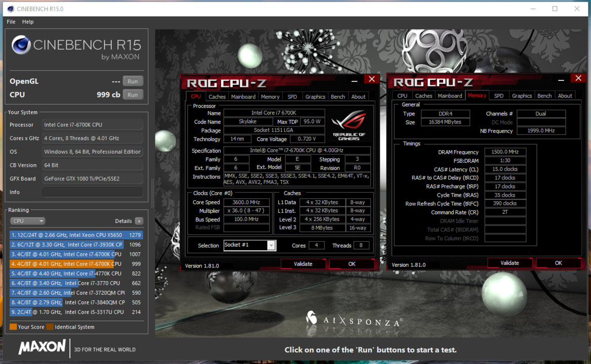Click the memory Size 16384 MBytes value
591x364 pixels.
(445, 122)
